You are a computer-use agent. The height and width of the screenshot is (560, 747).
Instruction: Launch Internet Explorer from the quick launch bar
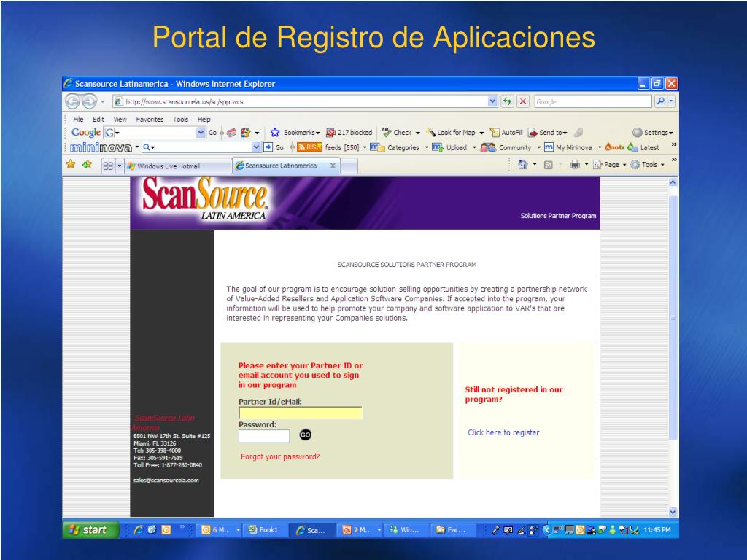[x=139, y=529]
